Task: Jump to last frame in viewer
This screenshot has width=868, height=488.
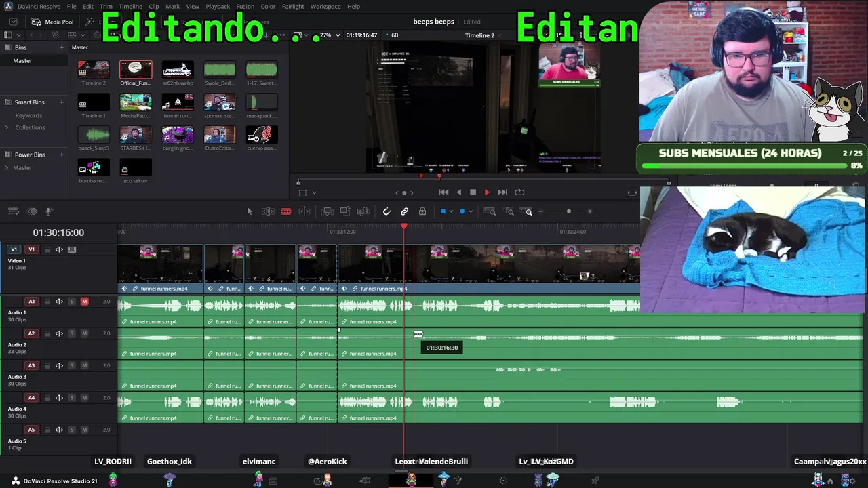Action: (x=502, y=192)
